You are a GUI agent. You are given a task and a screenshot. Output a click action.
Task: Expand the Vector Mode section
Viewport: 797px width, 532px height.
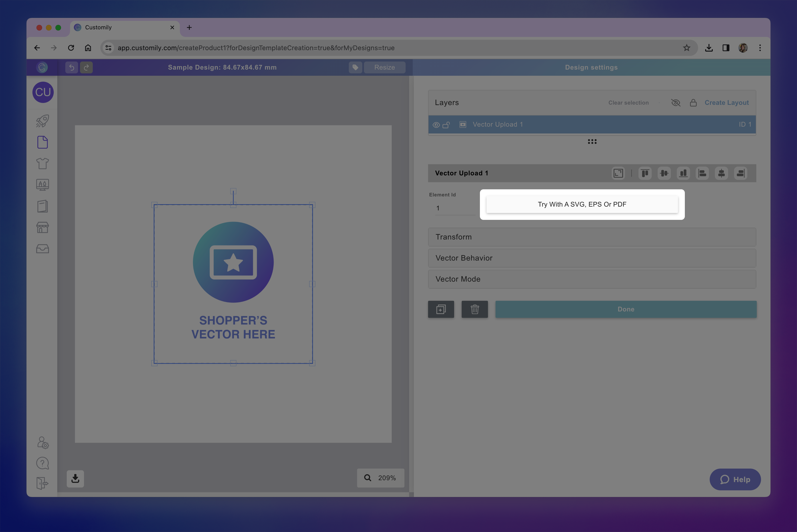(592, 279)
